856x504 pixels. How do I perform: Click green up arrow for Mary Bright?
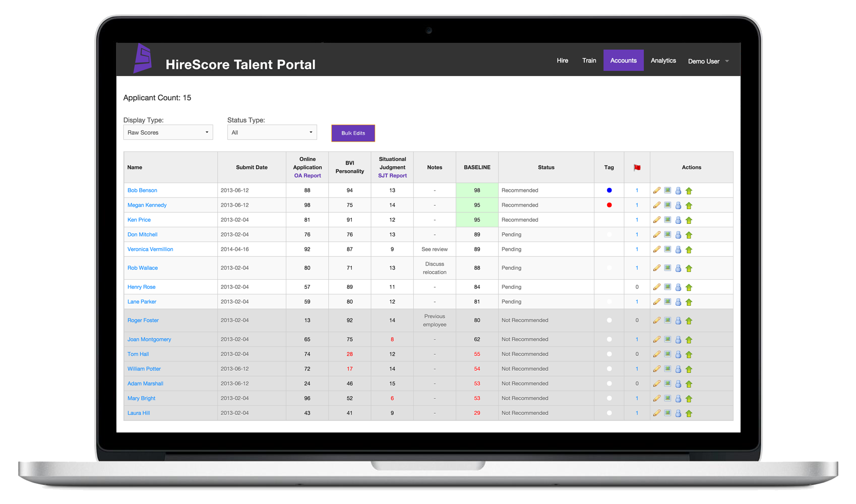(x=689, y=399)
